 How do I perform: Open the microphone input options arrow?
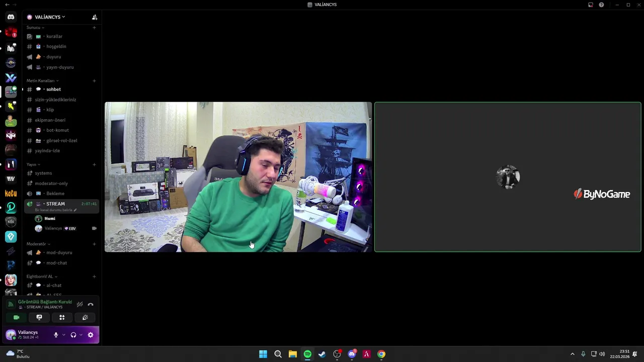[63, 335]
